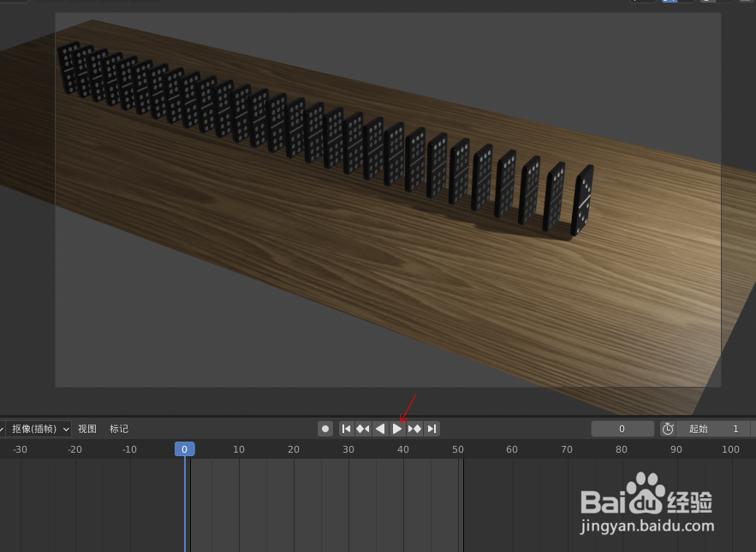Open the 视图 menu in the timeline header
Viewport: 756px width, 552px height.
(x=86, y=429)
